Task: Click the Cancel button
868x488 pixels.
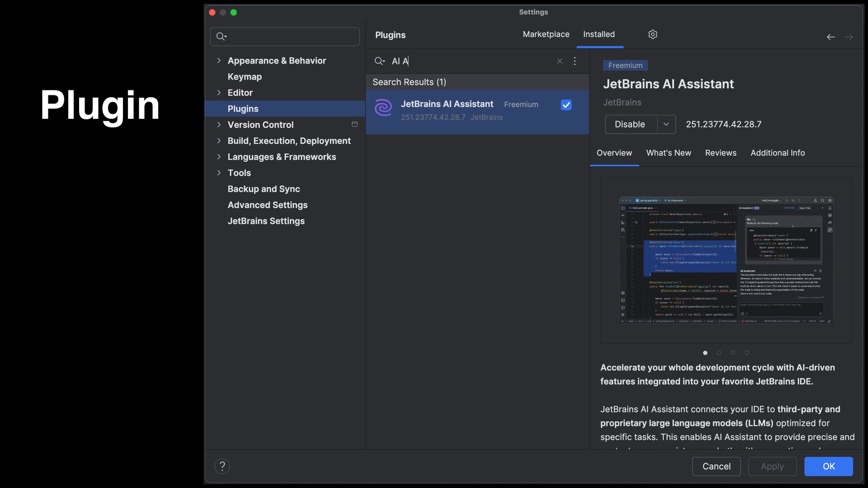Action: tap(716, 466)
